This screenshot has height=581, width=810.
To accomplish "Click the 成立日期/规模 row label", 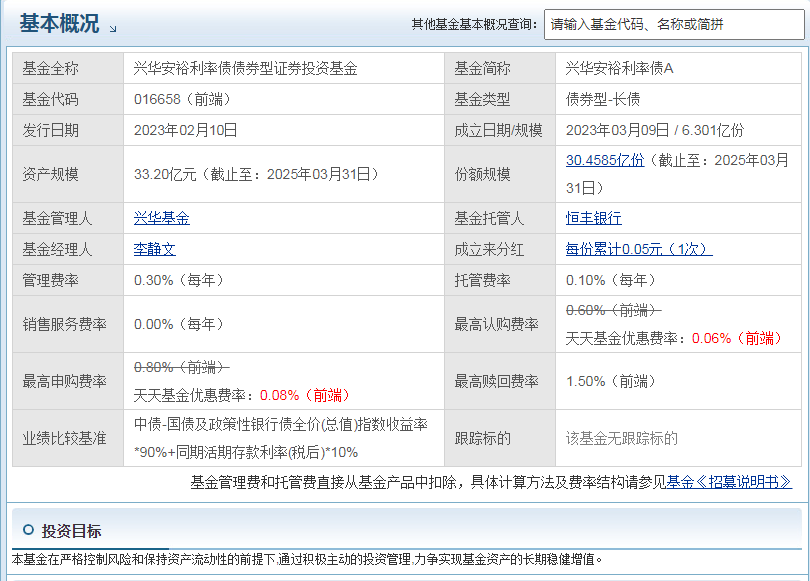I will pyautogui.click(x=499, y=130).
